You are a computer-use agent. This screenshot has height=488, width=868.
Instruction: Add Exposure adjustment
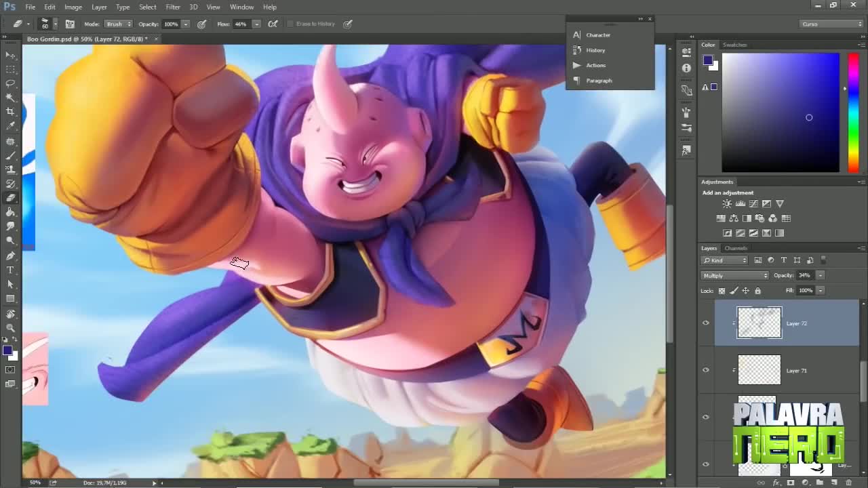766,203
